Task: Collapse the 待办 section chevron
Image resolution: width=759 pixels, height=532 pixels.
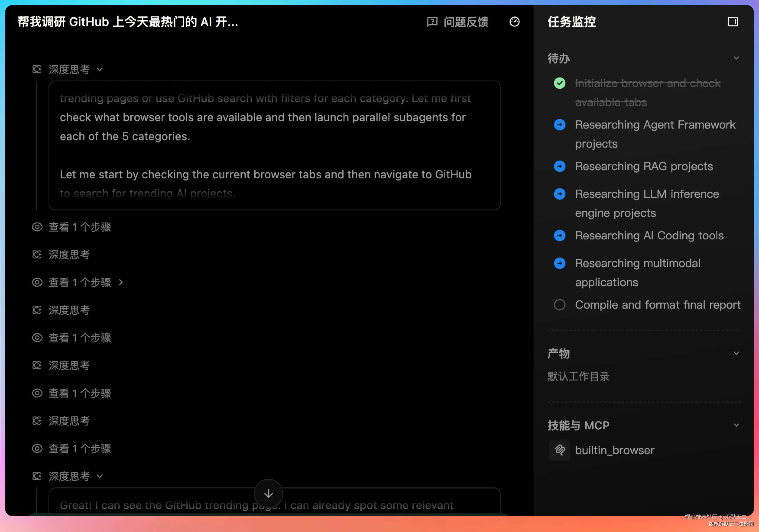Action: [x=736, y=58]
